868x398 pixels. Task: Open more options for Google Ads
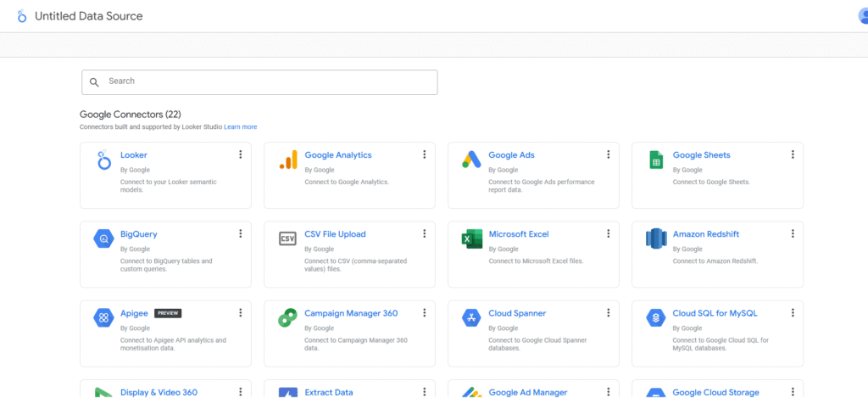608,154
